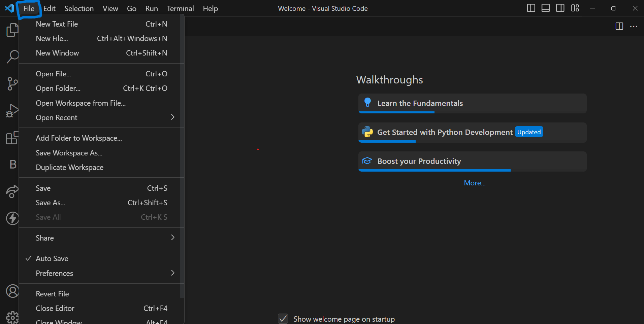Click the Accounts icon in the activity bar
Screen dimensions: 644x324
click(12, 291)
